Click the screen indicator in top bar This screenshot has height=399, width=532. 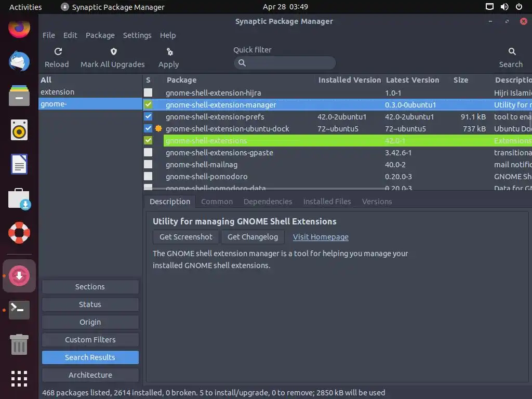pos(489,7)
